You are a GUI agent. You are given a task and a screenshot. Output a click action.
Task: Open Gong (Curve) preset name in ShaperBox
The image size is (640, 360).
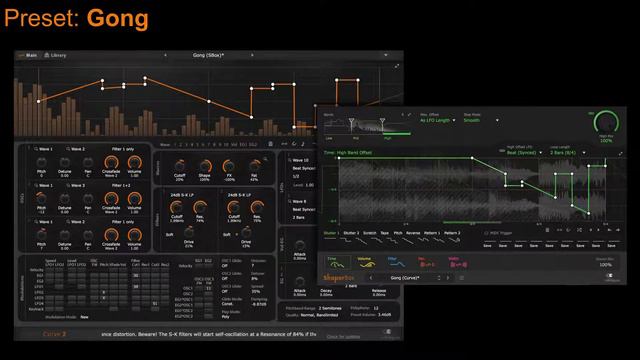405,278
